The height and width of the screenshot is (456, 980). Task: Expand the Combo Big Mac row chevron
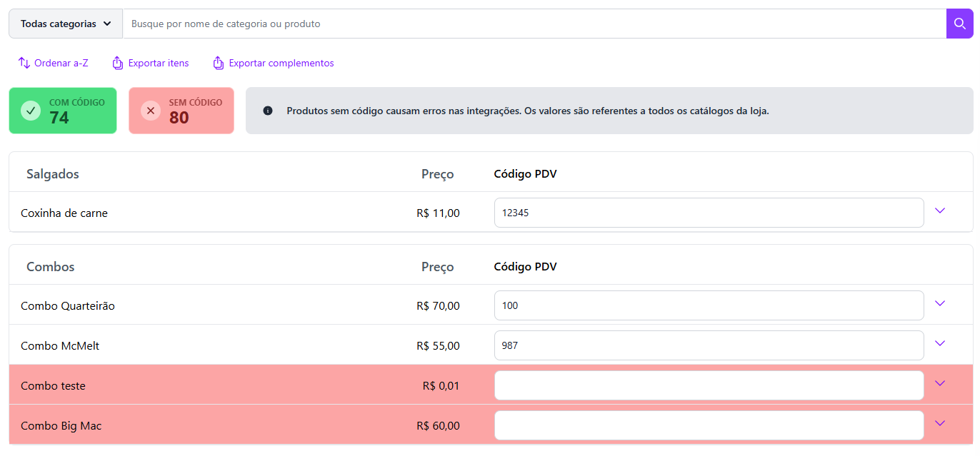pyautogui.click(x=940, y=423)
